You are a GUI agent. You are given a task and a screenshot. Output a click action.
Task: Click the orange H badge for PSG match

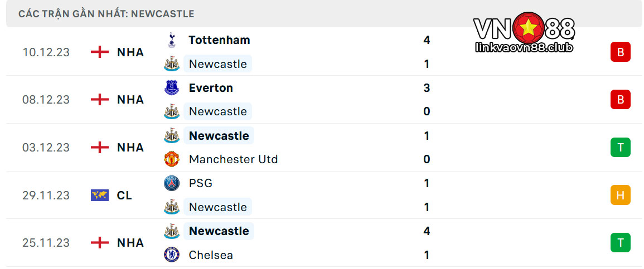(x=620, y=195)
